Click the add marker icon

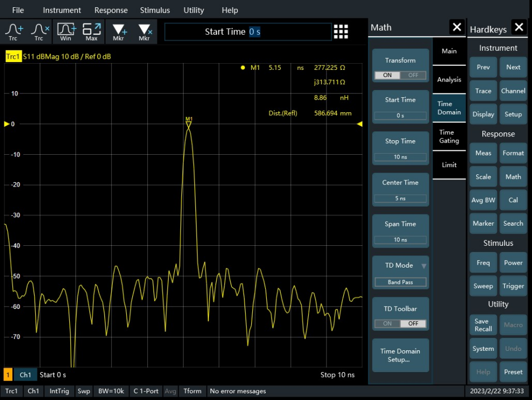click(x=119, y=32)
